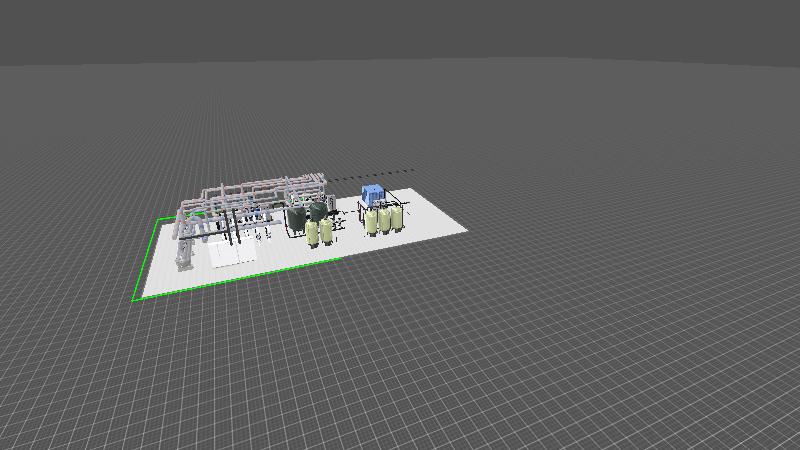Click the right dark green tank

point(318,212)
